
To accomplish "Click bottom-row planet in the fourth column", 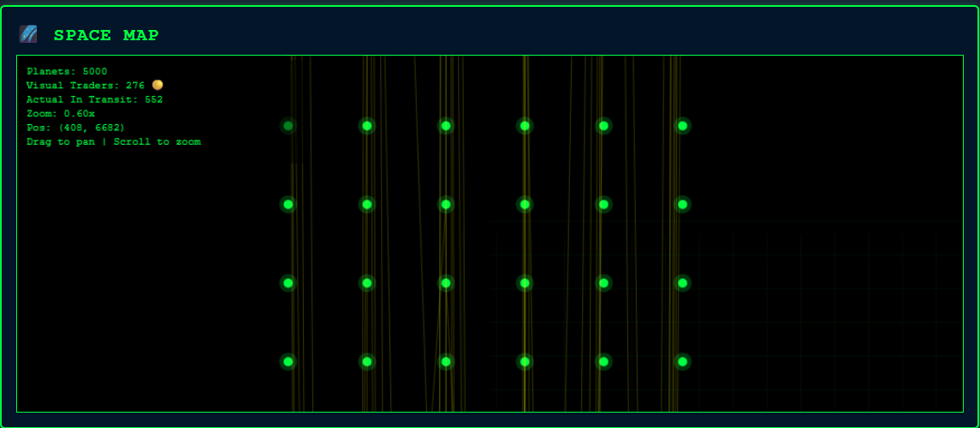I will 525,362.
